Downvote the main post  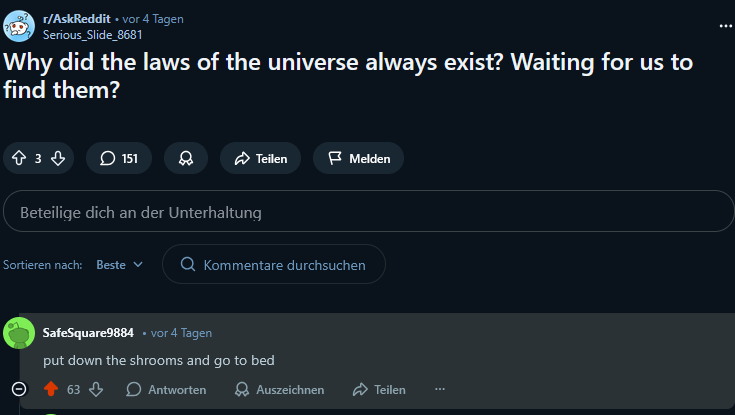tap(58, 158)
